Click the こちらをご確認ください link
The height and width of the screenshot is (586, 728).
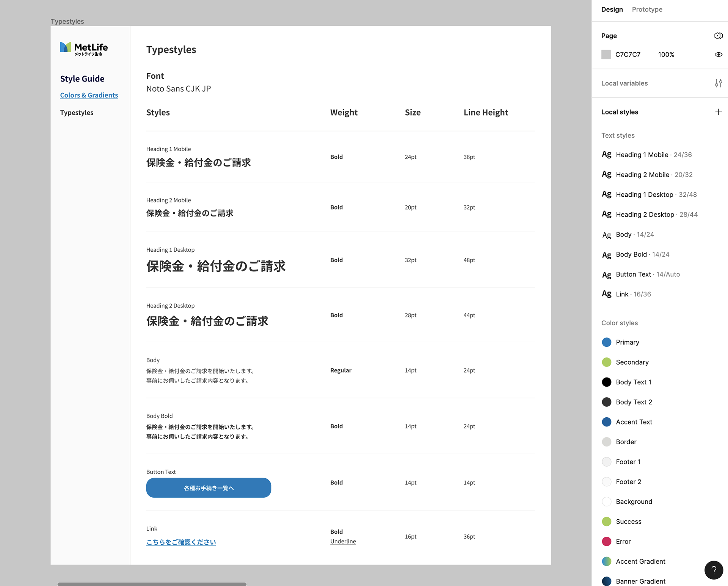click(x=181, y=542)
